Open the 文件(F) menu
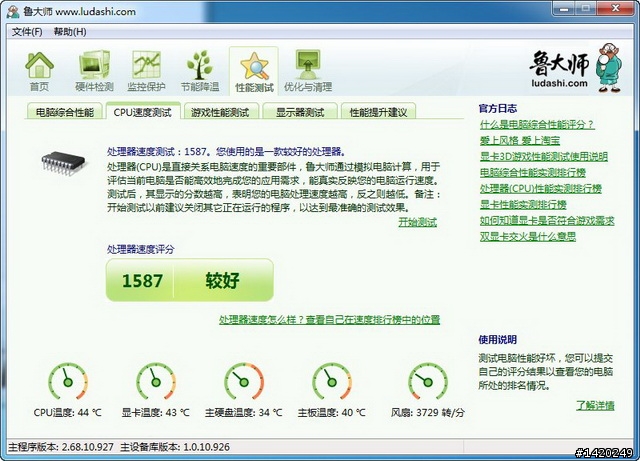640x461 pixels. point(27,32)
